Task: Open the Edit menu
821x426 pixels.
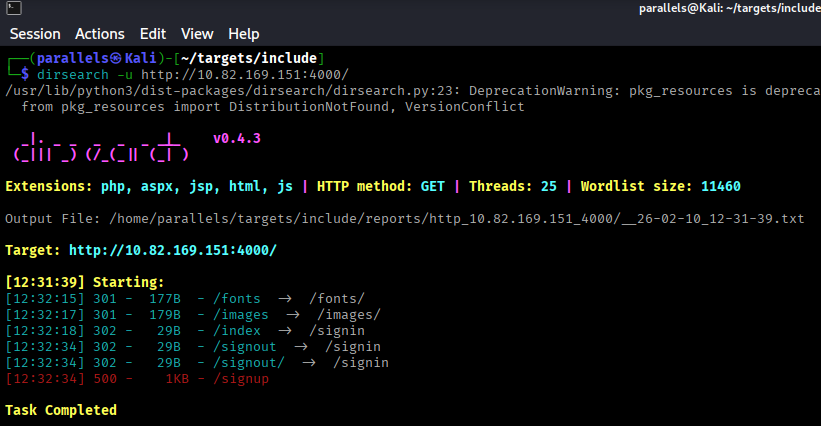Action: 153,34
